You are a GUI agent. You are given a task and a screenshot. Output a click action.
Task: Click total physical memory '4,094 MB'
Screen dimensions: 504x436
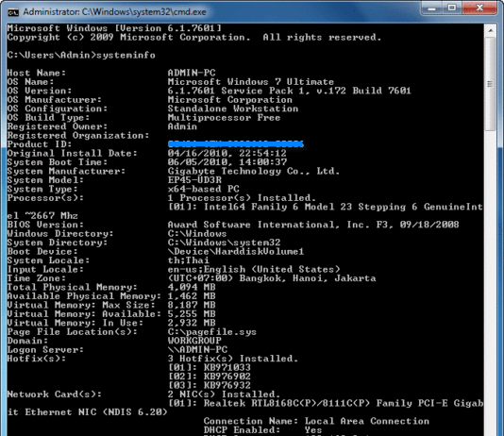click(x=192, y=287)
